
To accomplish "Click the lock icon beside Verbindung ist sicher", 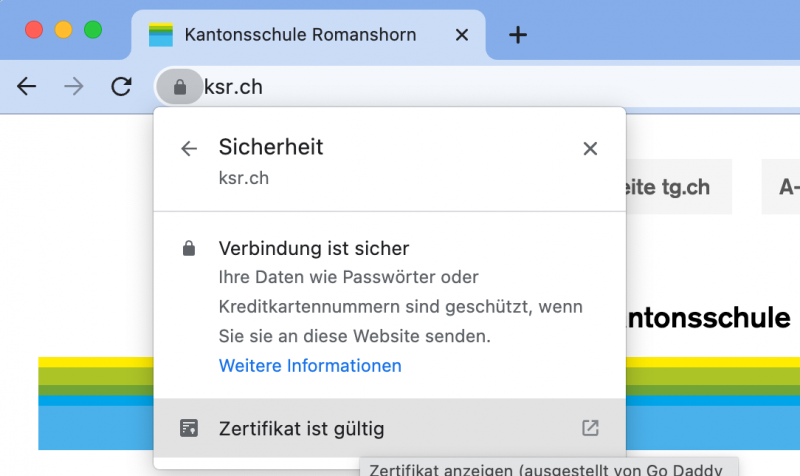I will click(x=189, y=249).
